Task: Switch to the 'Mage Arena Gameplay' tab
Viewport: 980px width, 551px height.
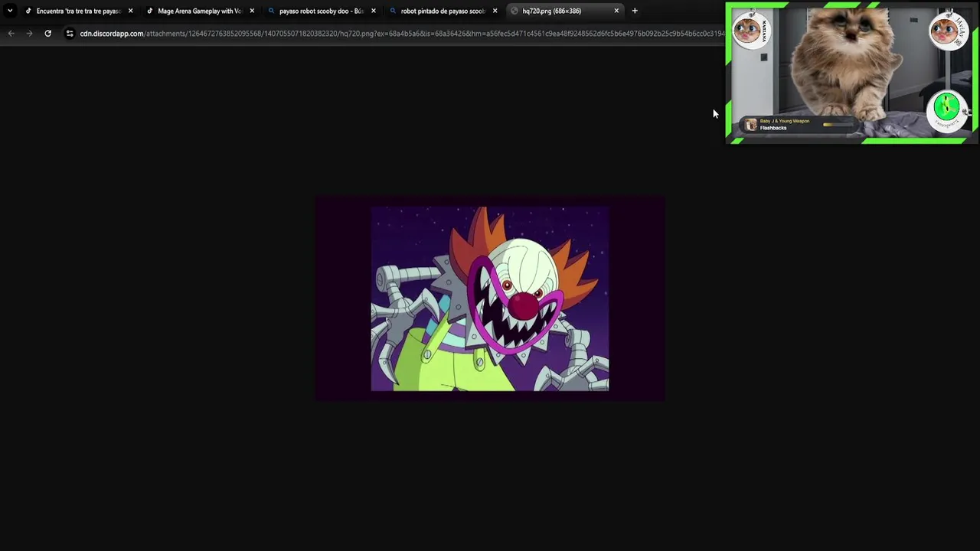Action: pyautogui.click(x=199, y=11)
